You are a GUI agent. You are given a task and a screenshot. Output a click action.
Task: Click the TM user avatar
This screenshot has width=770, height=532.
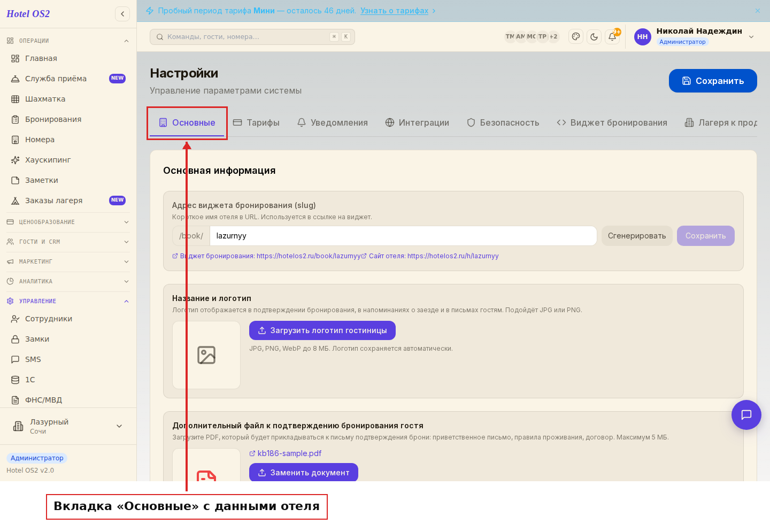510,37
